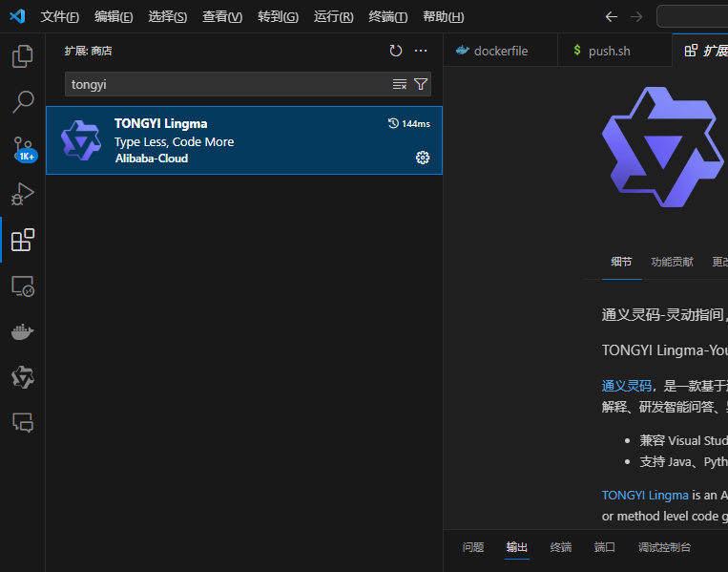Viewport: 728px width, 572px height.
Task: Click the command center search box
Action: [693, 17]
